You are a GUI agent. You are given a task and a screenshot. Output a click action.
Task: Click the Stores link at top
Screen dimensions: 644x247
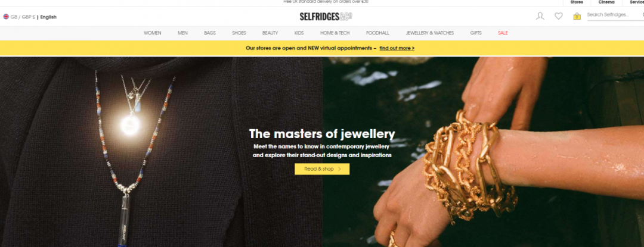click(577, 2)
